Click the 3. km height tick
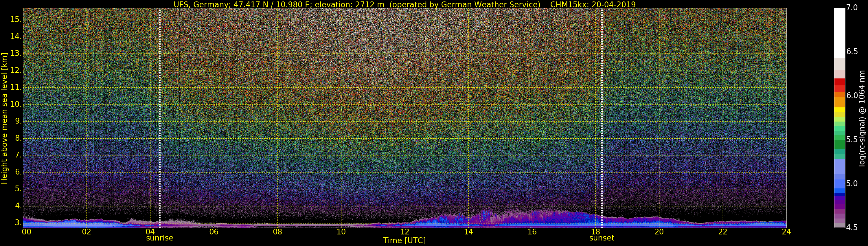868x246 pixels. point(18,223)
